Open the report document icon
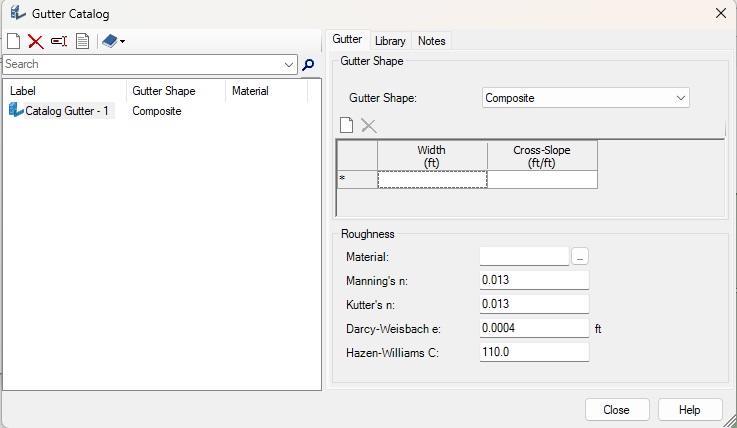 82,41
